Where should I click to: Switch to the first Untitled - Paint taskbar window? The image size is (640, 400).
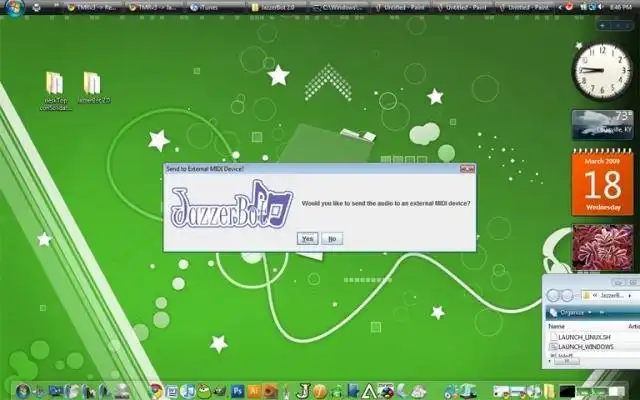399,7
